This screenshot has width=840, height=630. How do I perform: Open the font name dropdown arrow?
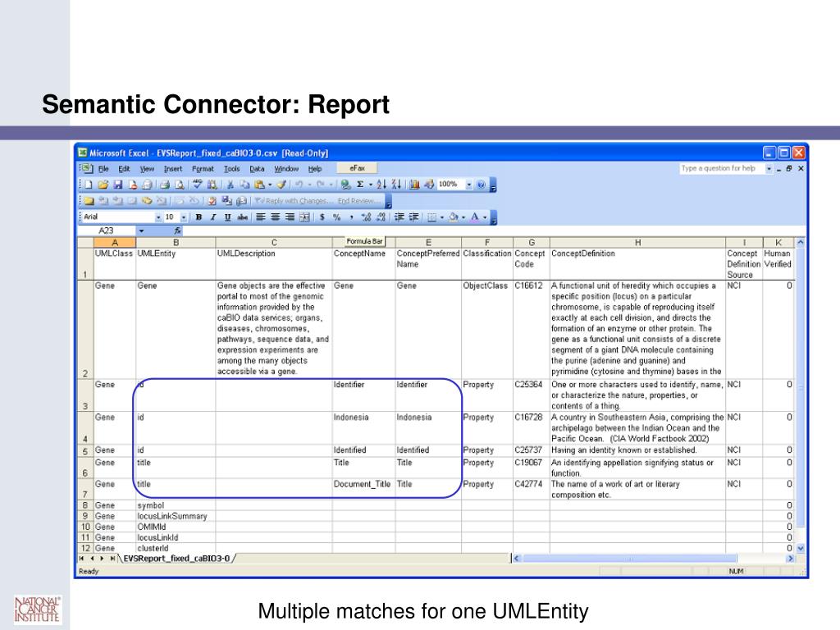[158, 217]
